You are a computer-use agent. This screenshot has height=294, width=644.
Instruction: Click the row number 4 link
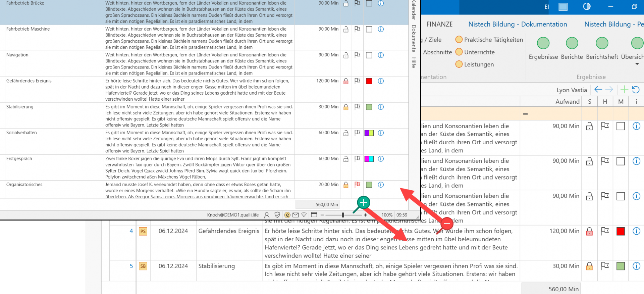coord(131,231)
